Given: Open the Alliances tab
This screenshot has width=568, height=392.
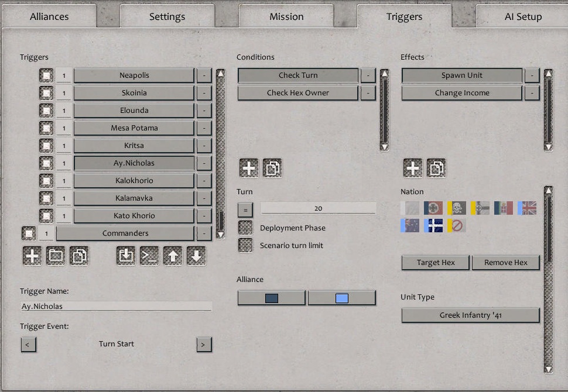Looking at the screenshot, I should pos(49,16).
